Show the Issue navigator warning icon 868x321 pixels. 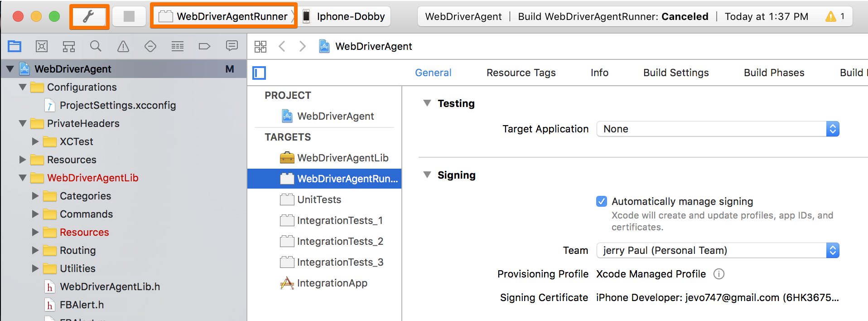click(123, 46)
